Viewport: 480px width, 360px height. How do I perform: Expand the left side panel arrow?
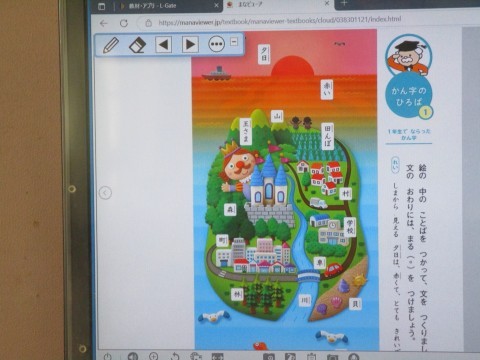(105, 193)
